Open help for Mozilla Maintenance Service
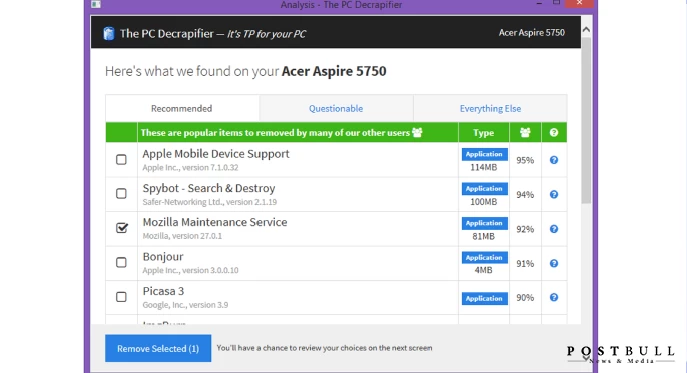687x373 pixels. coord(554,229)
